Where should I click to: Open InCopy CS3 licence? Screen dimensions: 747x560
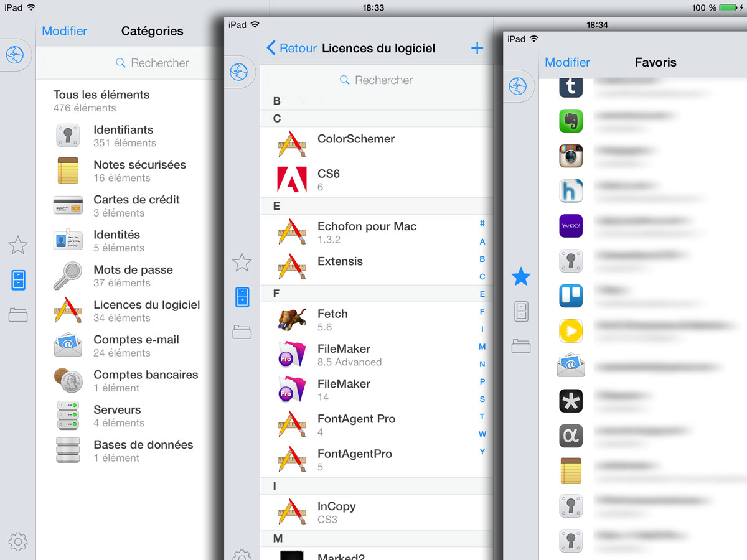click(x=377, y=512)
